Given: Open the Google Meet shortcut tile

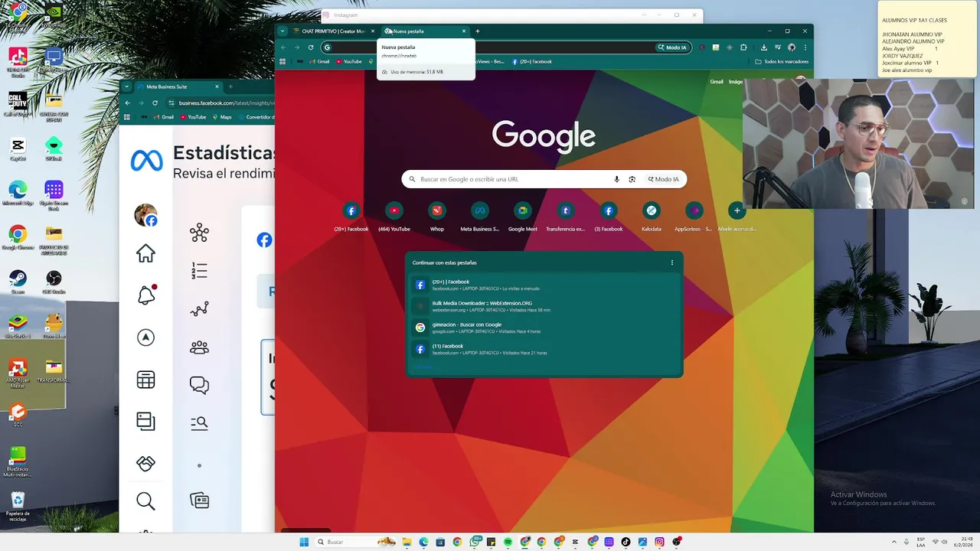Looking at the screenshot, I should click(522, 216).
